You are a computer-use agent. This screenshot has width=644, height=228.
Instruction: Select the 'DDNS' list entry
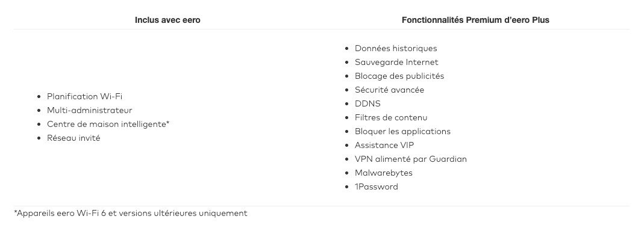(x=367, y=103)
